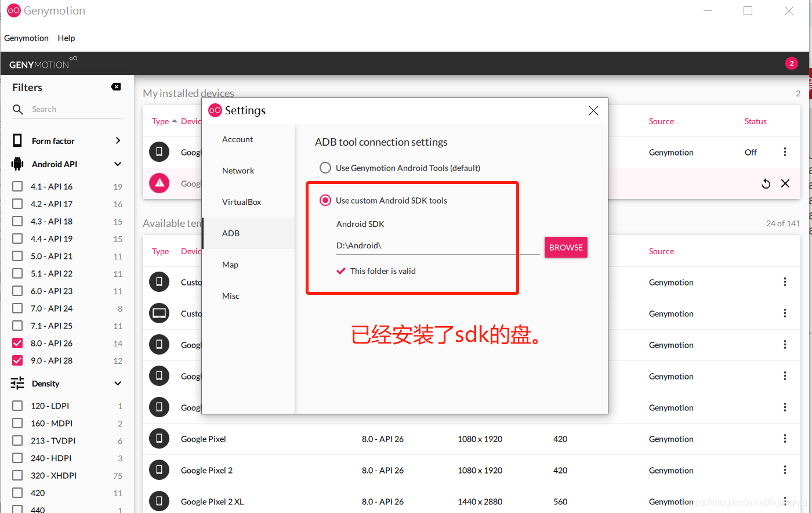Open the Map settings tab
Viewport: 812px width, 513px height.
[248, 265]
